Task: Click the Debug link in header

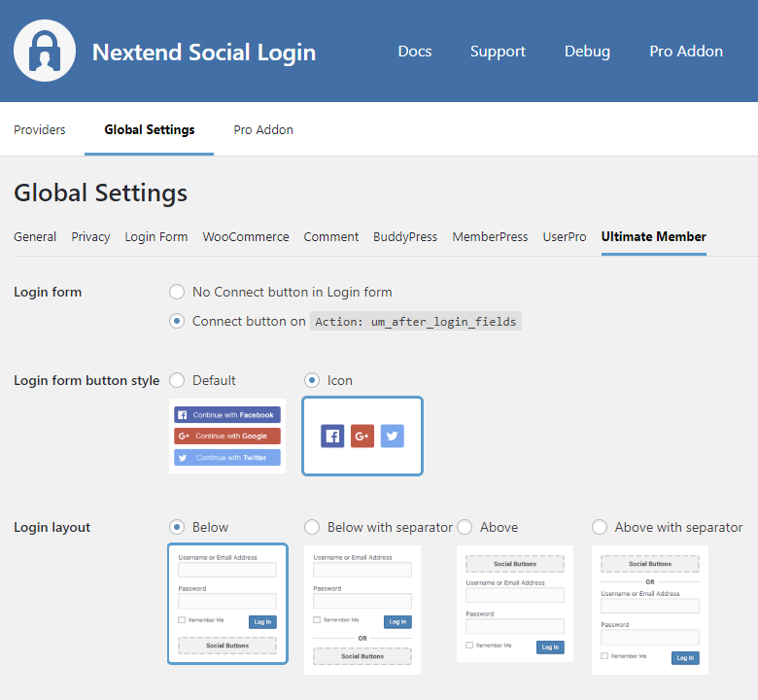Action: (587, 52)
